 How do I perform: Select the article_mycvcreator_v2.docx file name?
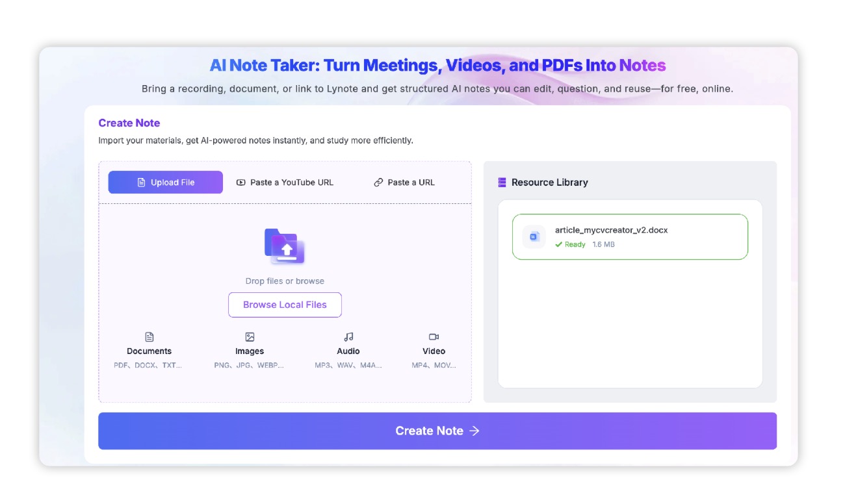[x=612, y=230]
